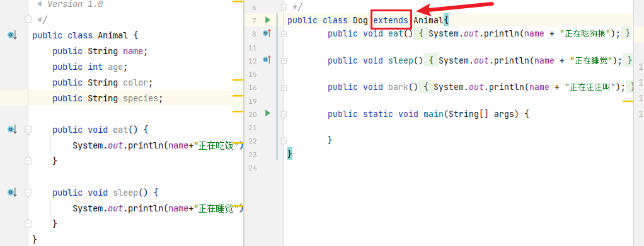Place caret on the extends keyword
The width and height of the screenshot is (644, 246).
point(391,21)
